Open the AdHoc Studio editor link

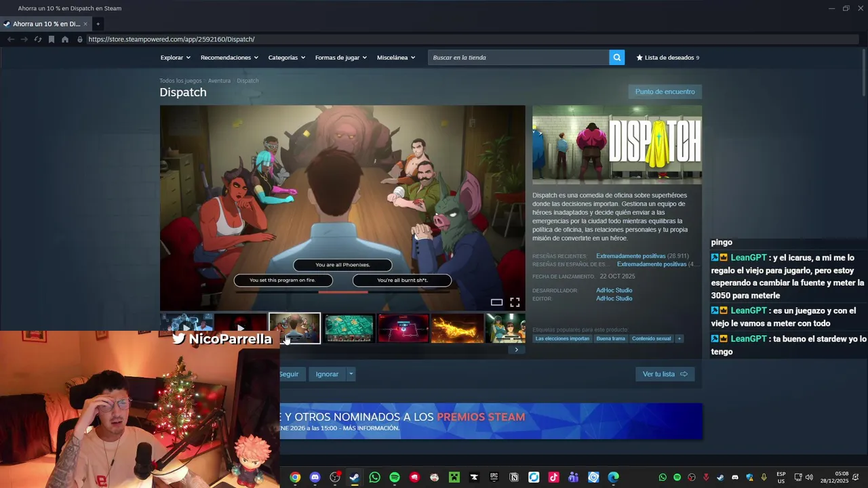click(614, 298)
